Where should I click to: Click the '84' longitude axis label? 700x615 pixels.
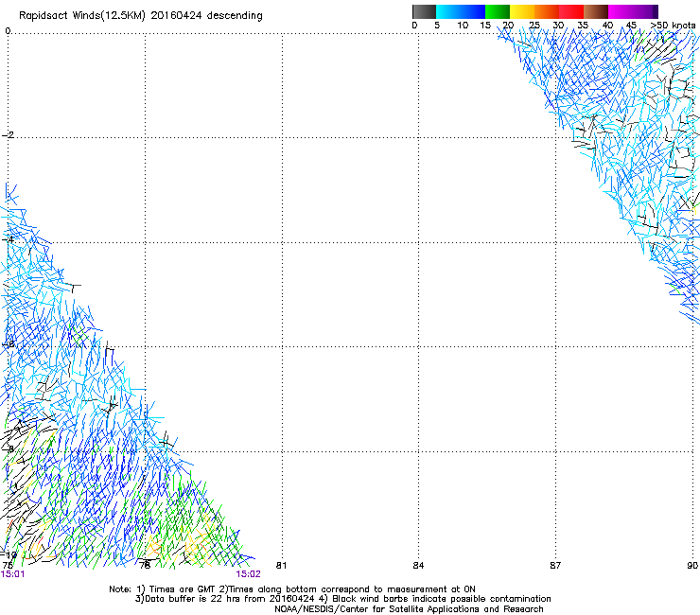tap(418, 566)
